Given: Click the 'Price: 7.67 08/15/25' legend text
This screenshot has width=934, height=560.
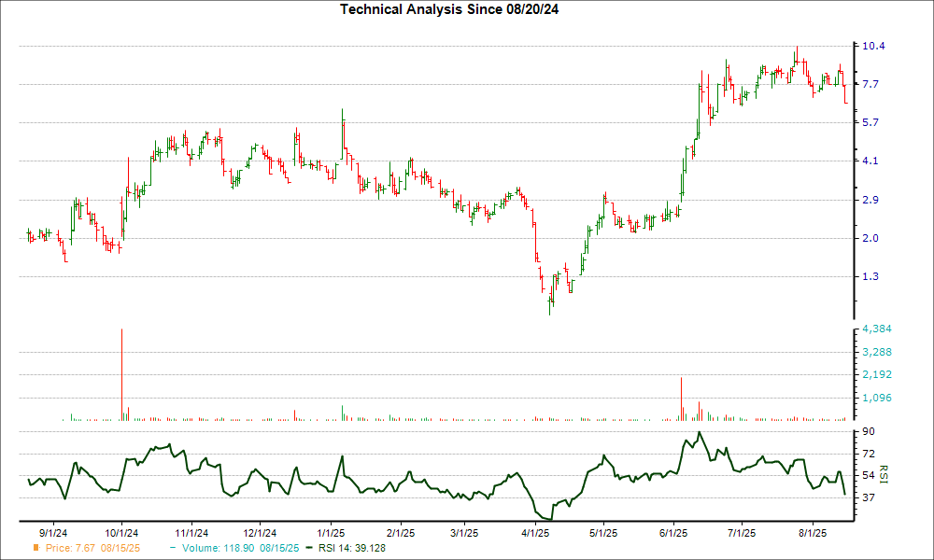Looking at the screenshot, I should click(92, 548).
